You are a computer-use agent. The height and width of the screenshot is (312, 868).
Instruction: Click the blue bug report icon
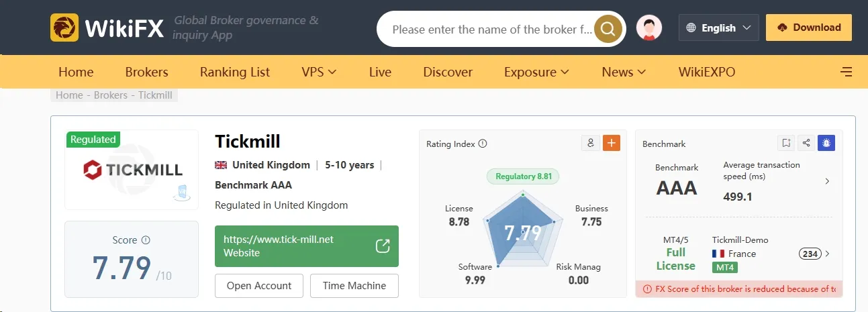coord(826,143)
